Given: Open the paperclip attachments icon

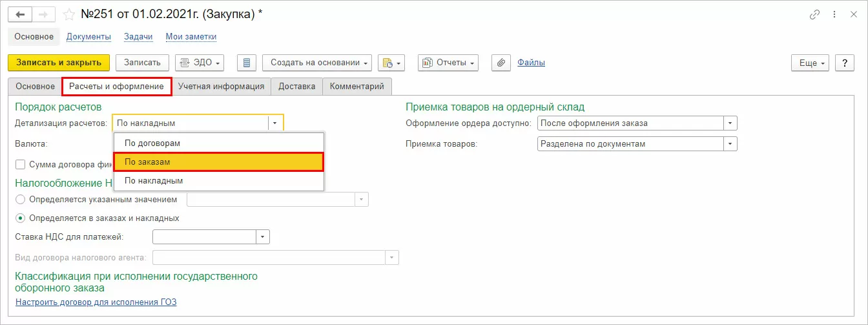Looking at the screenshot, I should tap(501, 63).
